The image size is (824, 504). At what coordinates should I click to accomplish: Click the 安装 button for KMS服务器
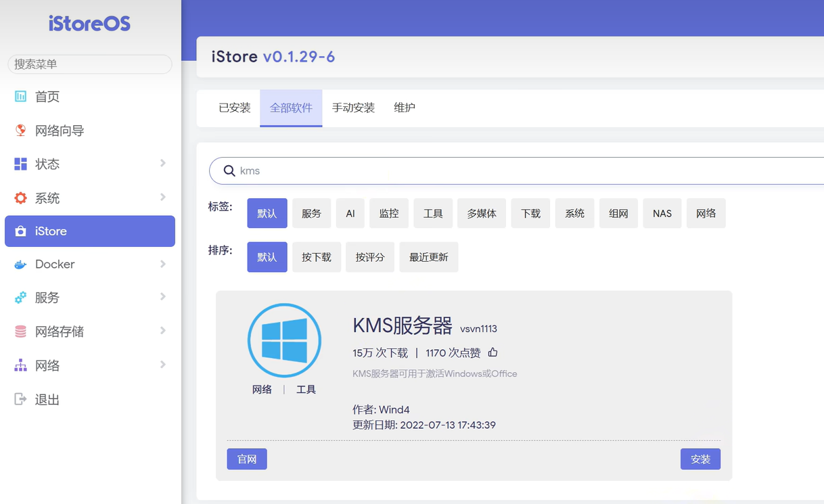click(700, 459)
